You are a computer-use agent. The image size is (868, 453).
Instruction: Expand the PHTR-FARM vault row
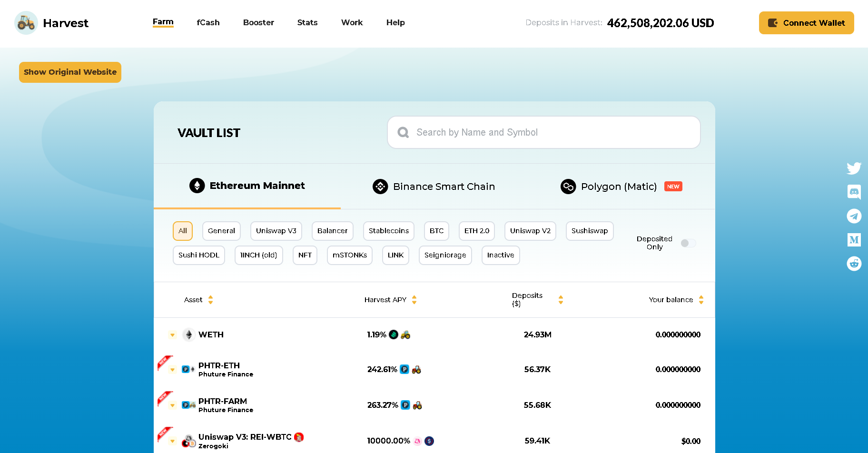point(172,405)
